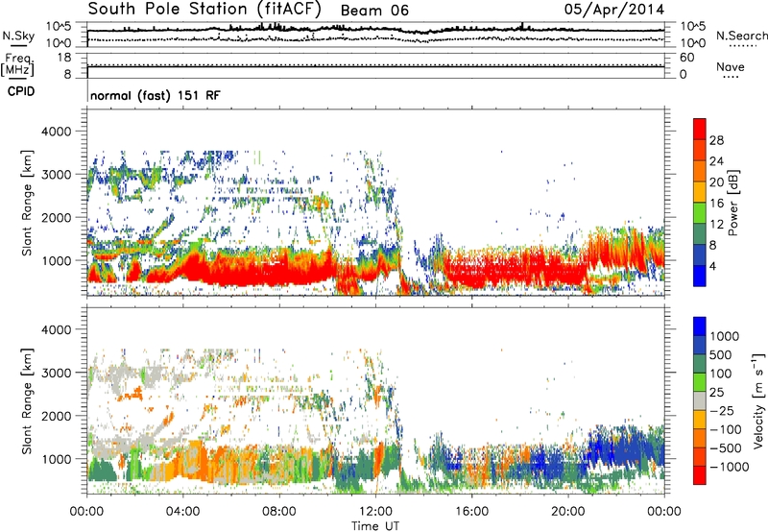
Task: Click the "2000" tick of the velocity panel
Action: pos(56,416)
